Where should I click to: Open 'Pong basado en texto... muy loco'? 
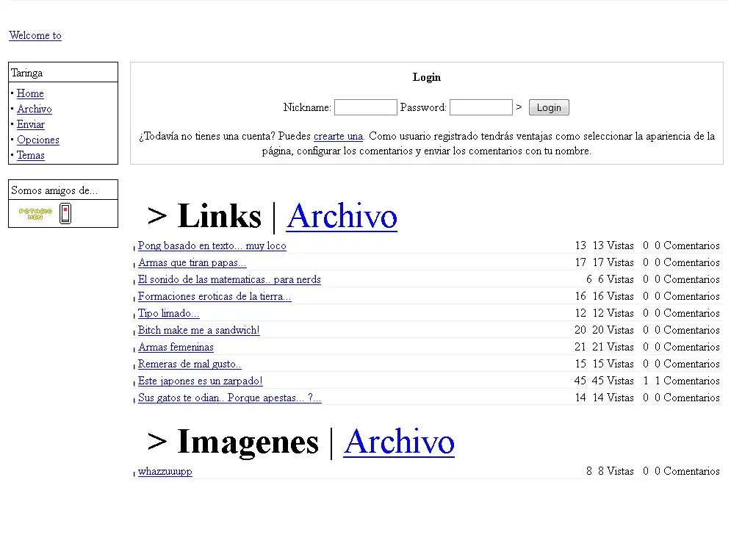click(212, 245)
